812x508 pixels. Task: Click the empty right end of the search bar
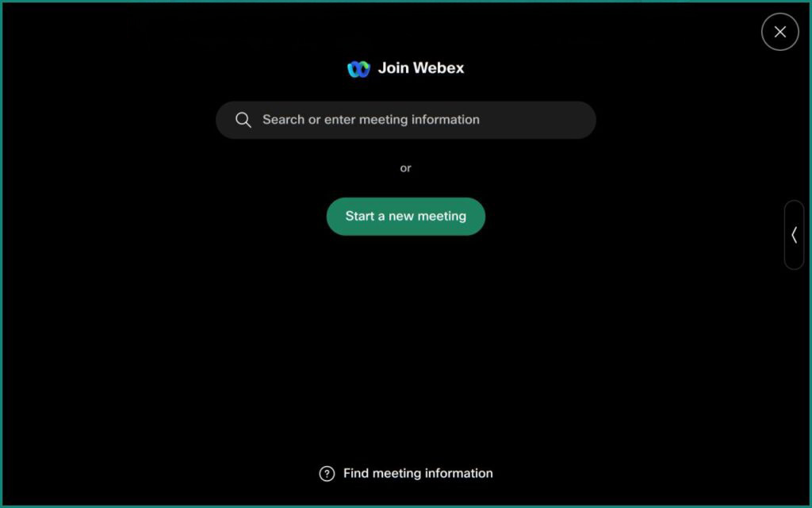pos(547,120)
